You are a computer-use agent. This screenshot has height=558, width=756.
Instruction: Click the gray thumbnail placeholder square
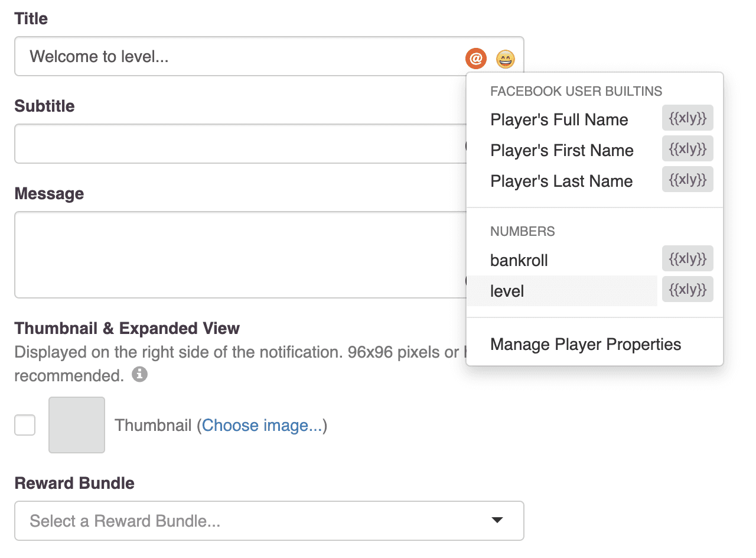tap(76, 425)
